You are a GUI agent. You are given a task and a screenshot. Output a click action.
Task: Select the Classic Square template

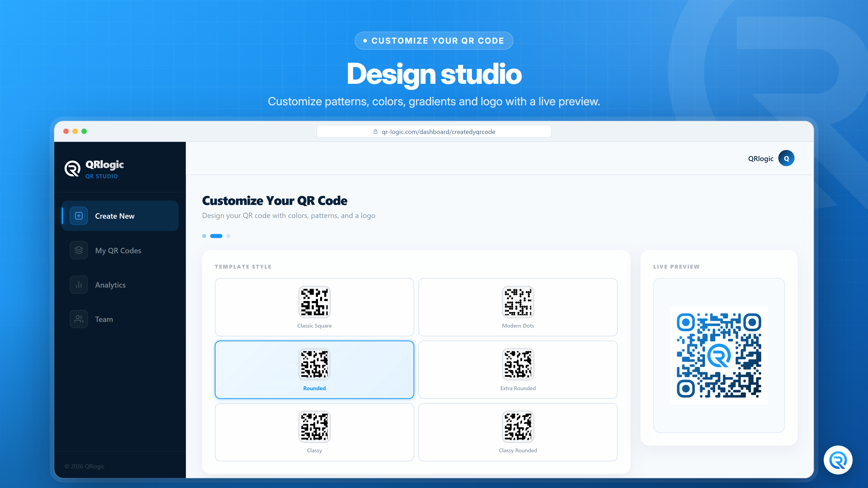point(314,307)
